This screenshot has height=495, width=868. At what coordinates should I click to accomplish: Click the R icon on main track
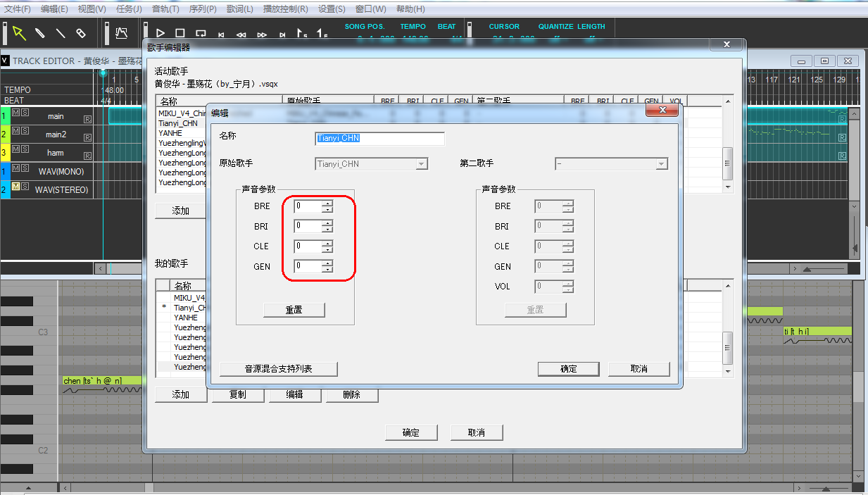[x=87, y=119]
